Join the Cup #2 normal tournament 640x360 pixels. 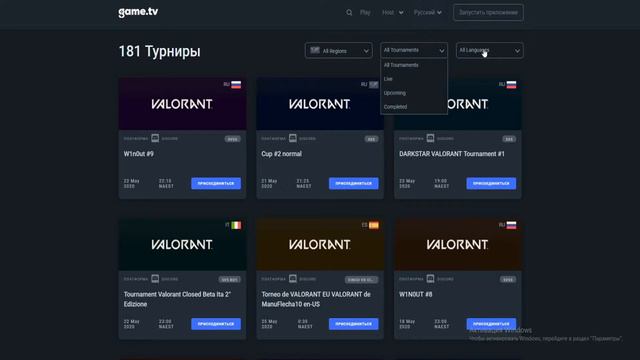coord(353,183)
